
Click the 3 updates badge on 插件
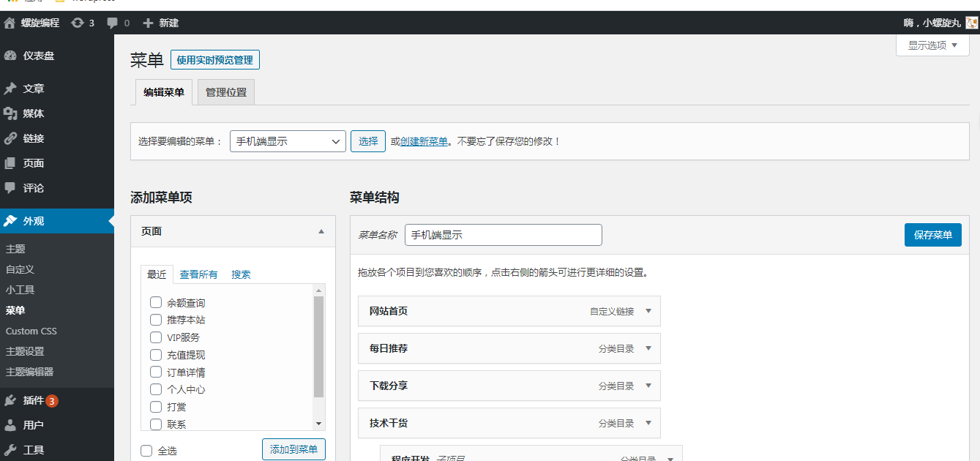tap(52, 401)
